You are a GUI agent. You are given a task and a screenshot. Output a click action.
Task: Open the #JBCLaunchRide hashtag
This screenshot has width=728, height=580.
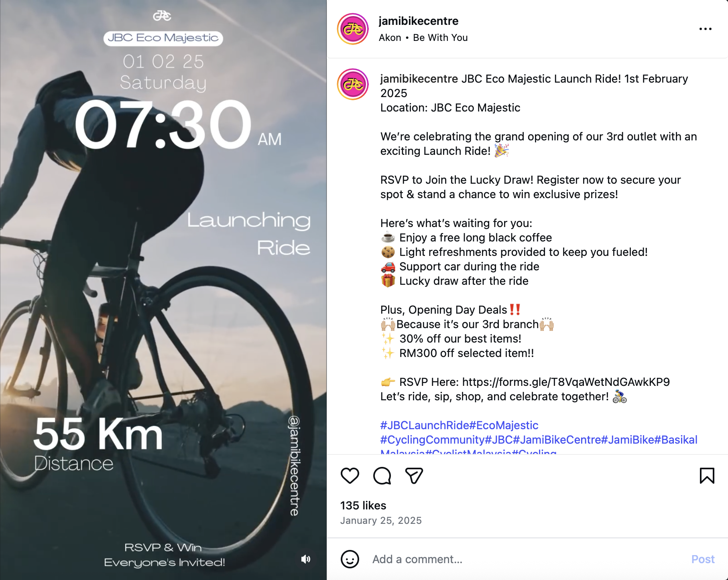425,425
